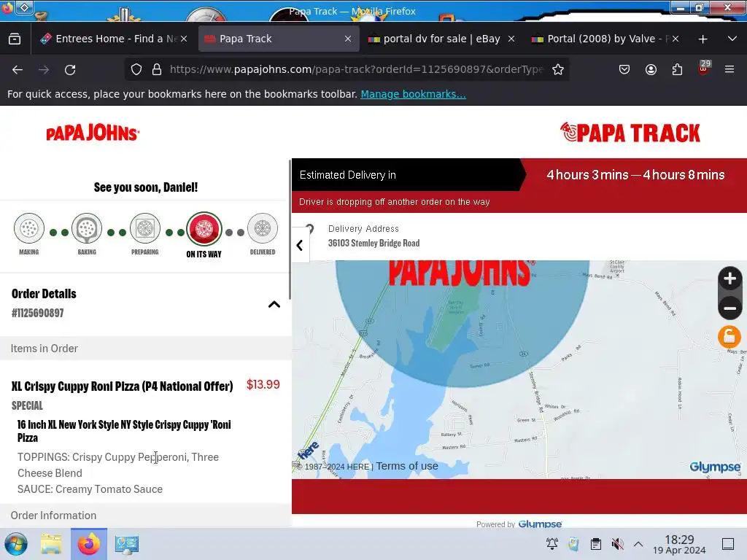Viewport: 747px width, 560px height.
Task: Reload the current page
Action: point(70,69)
